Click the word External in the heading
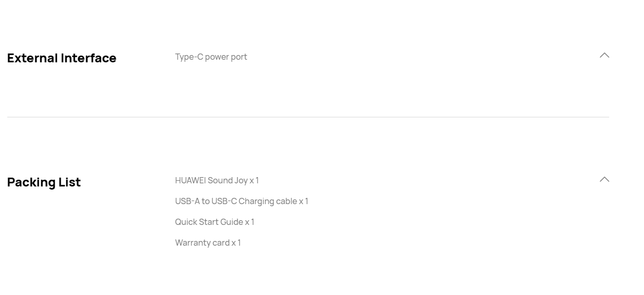The image size is (644, 295). tap(33, 58)
